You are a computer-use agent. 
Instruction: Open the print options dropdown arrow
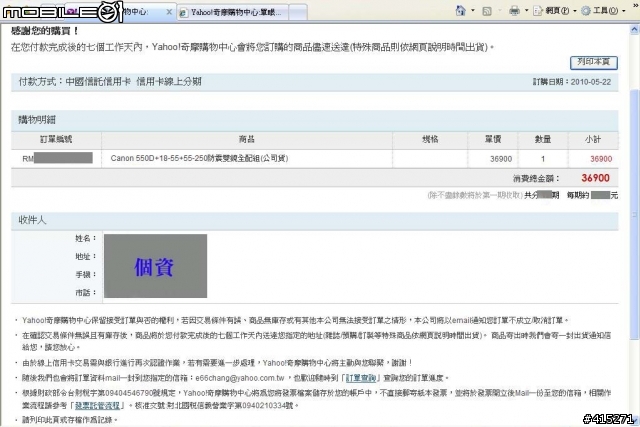coord(526,11)
